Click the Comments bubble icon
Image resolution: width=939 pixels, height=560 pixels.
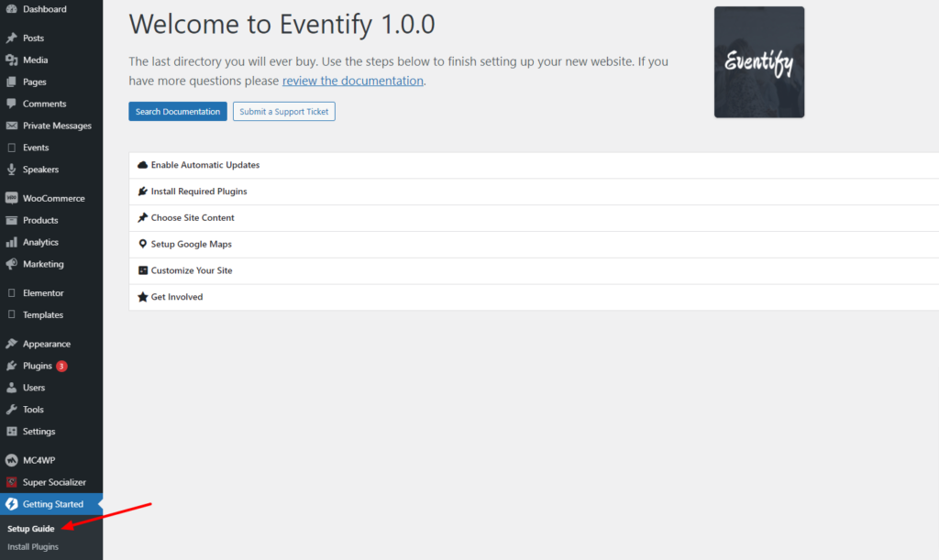(11, 104)
